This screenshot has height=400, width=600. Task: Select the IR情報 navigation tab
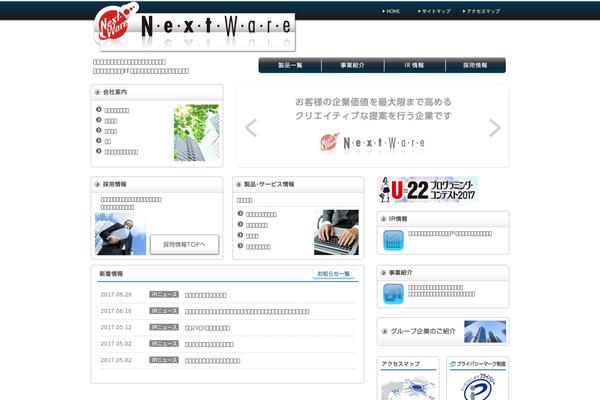pyautogui.click(x=414, y=65)
